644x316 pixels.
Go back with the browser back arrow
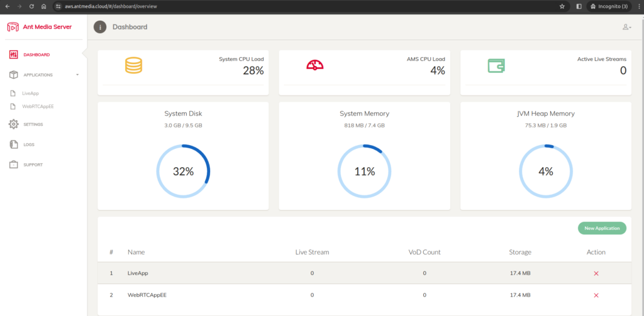point(7,6)
